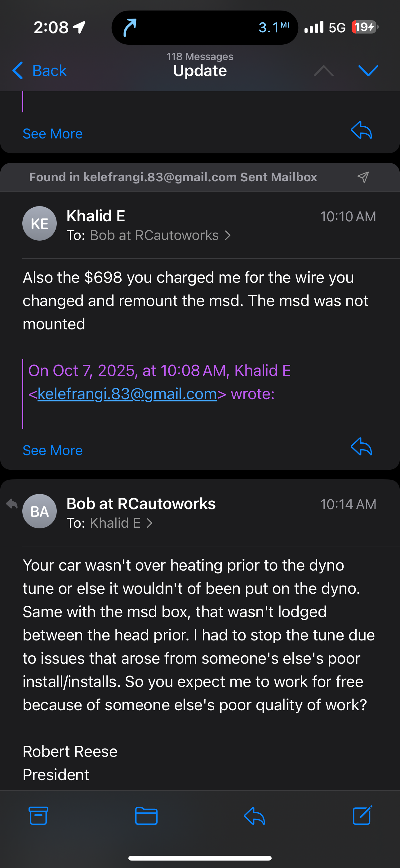Screen dimensions: 400x868
Task: Tap reply arrow on top message card
Action: pos(361,130)
